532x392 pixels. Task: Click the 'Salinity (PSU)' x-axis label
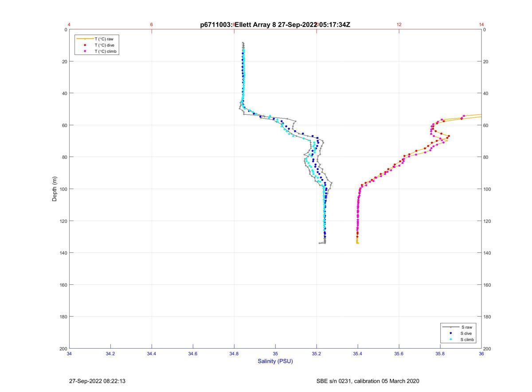pyautogui.click(x=275, y=361)
